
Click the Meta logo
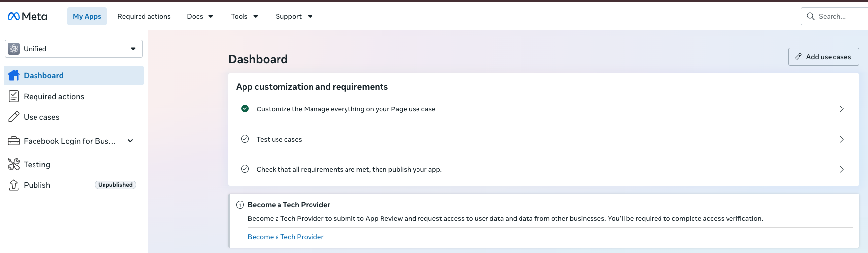28,16
